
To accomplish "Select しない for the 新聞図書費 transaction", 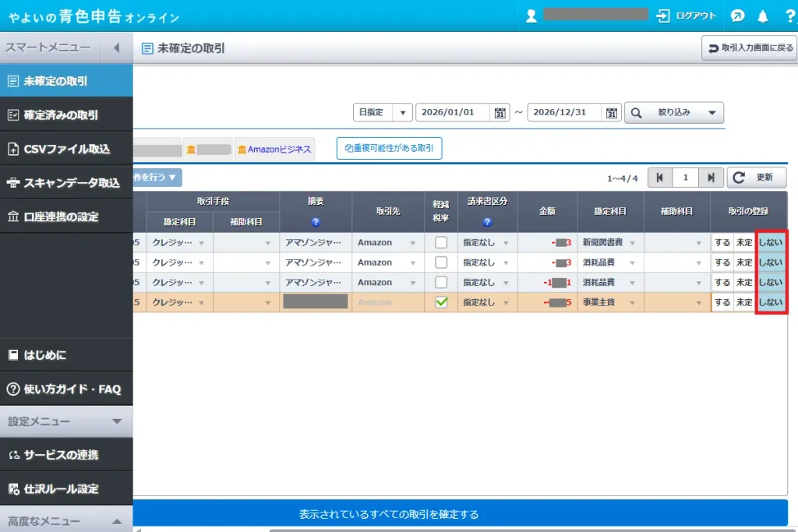I will tap(771, 242).
